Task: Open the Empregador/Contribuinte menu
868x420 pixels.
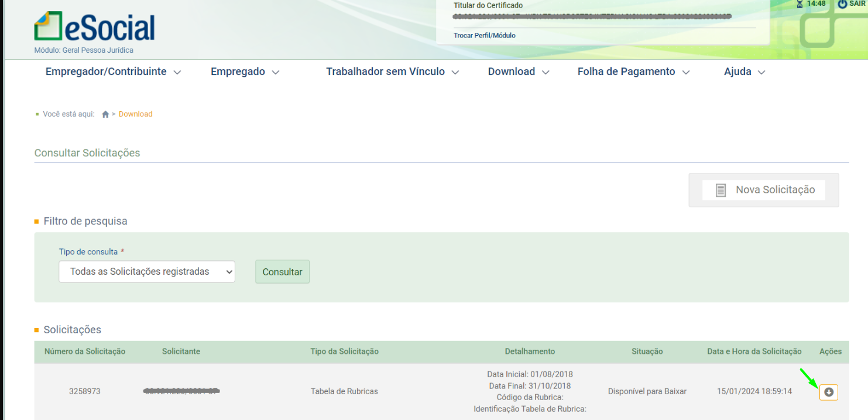Action: [x=113, y=71]
